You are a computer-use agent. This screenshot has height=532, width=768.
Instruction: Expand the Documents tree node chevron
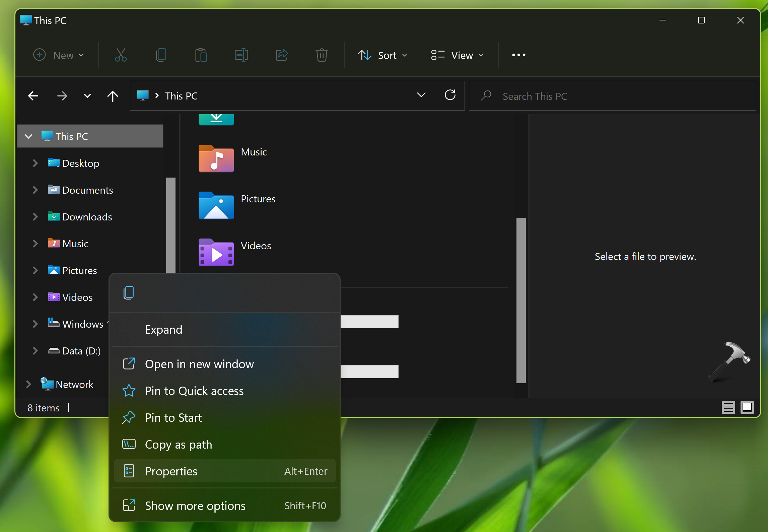[x=35, y=190]
